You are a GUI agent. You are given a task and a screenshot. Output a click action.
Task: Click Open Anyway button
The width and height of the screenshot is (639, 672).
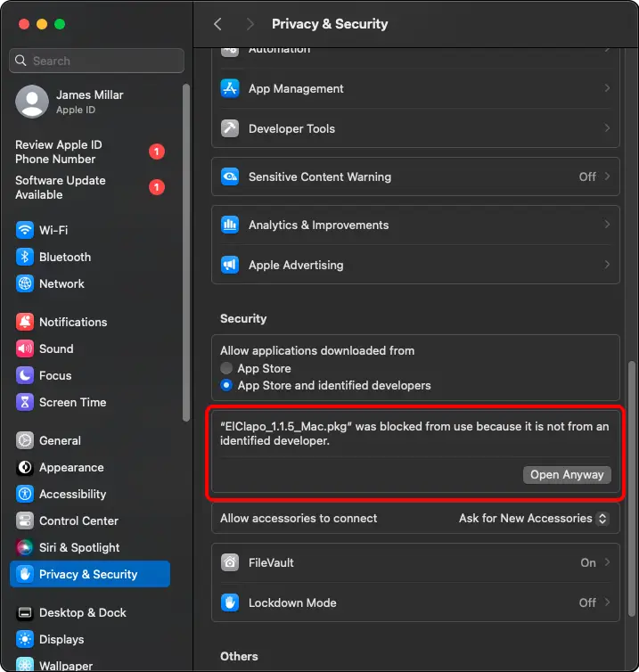pos(567,474)
